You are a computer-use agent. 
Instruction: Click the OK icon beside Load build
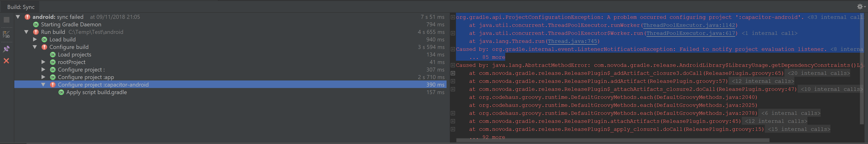coord(45,40)
